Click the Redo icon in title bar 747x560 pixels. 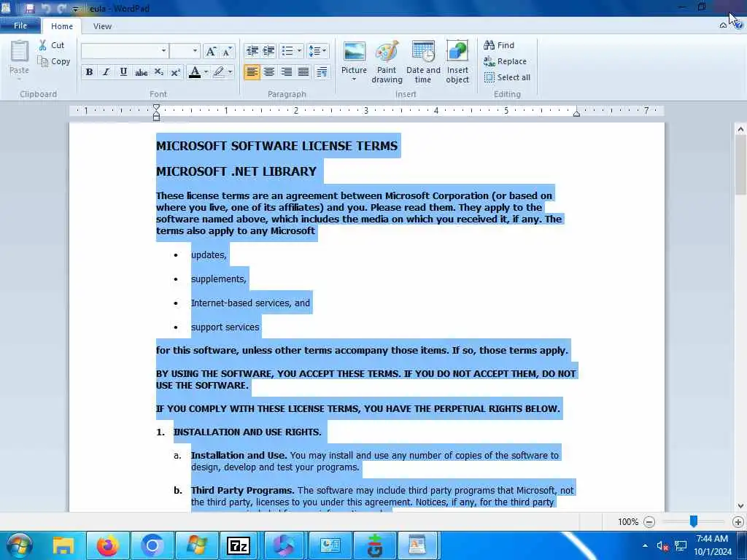coord(62,9)
